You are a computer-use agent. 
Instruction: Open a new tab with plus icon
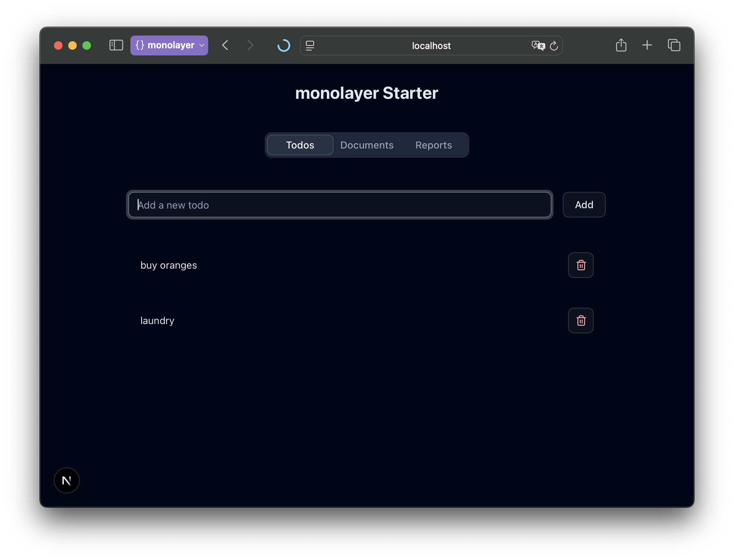[x=647, y=45]
